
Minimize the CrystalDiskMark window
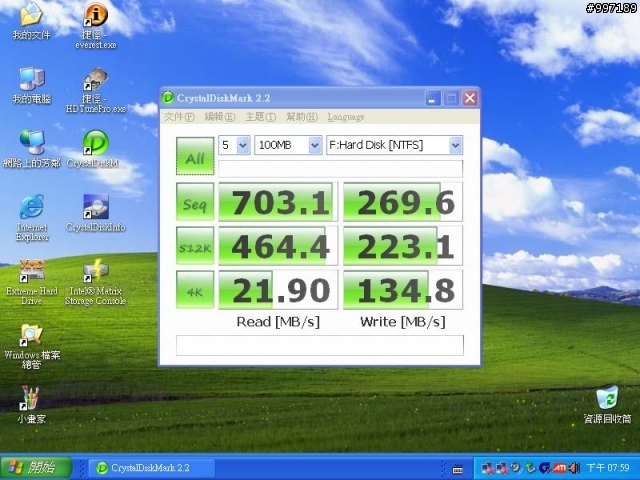point(433,98)
